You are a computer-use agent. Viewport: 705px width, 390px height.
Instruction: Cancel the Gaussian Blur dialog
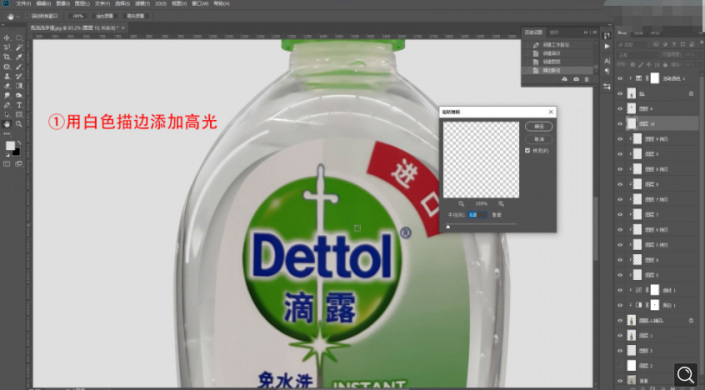(x=539, y=139)
